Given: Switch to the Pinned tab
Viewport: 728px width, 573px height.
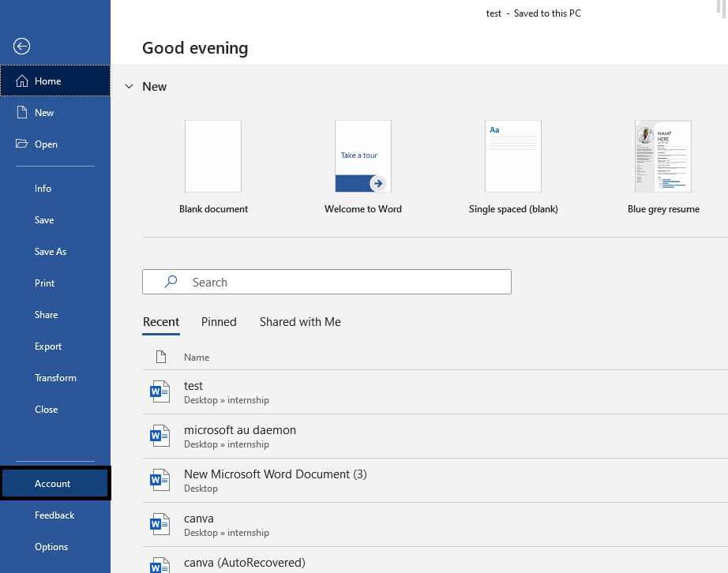Looking at the screenshot, I should click(219, 322).
